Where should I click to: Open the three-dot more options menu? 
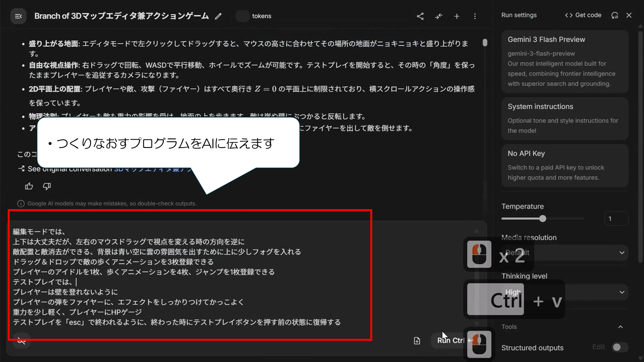[475, 16]
